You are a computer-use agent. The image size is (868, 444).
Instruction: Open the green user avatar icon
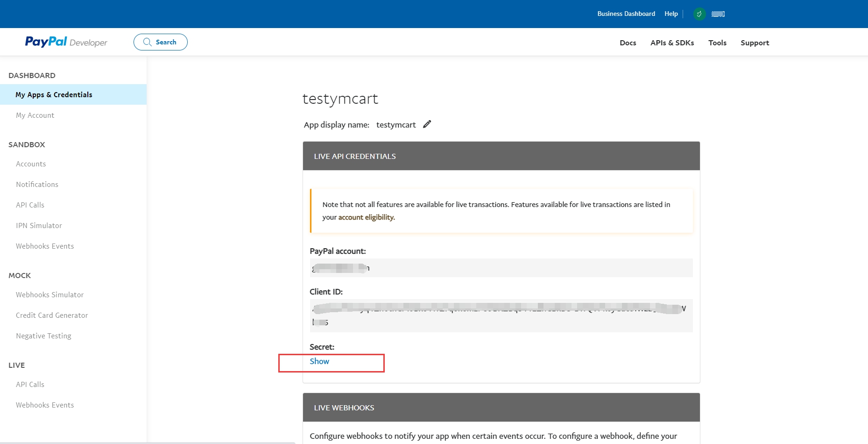click(x=699, y=14)
